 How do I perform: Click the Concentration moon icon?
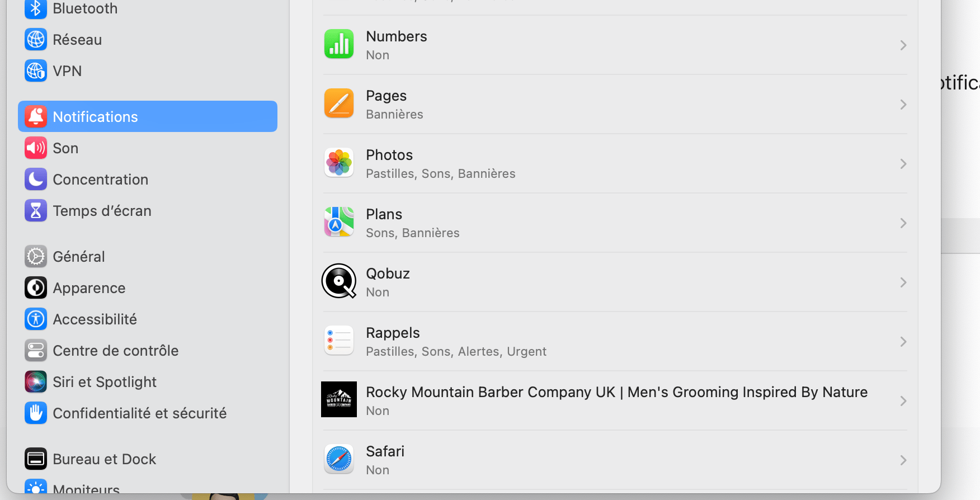(x=36, y=179)
